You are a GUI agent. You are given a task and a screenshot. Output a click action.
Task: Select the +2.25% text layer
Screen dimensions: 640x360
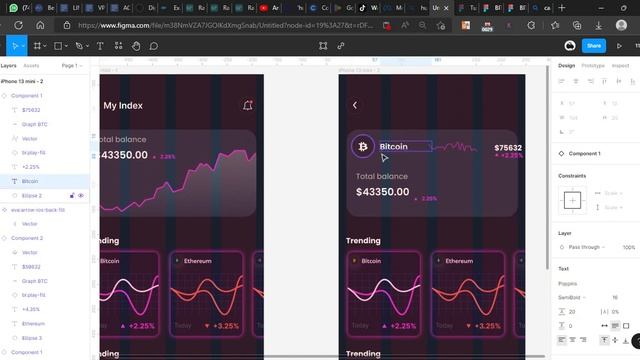coord(31,167)
